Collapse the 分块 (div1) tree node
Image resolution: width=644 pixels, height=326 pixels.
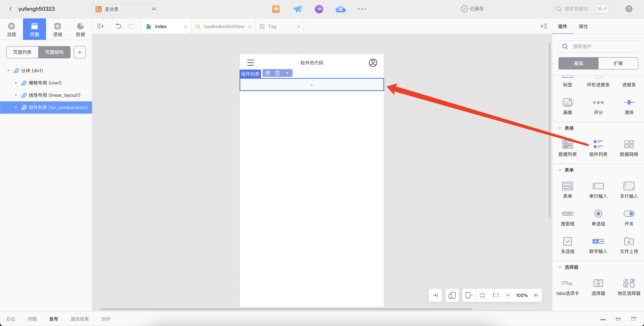click(8, 70)
